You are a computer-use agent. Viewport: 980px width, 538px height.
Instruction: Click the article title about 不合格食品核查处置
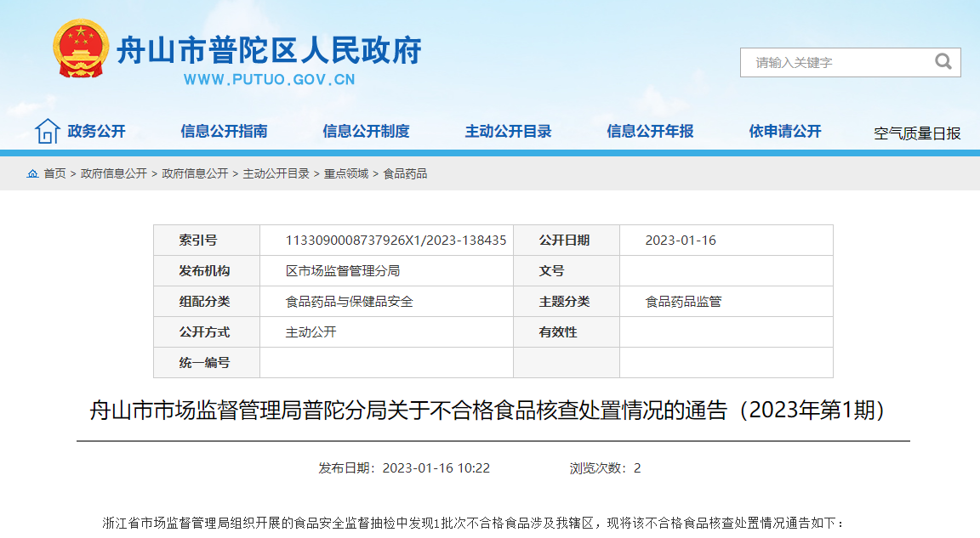487,410
